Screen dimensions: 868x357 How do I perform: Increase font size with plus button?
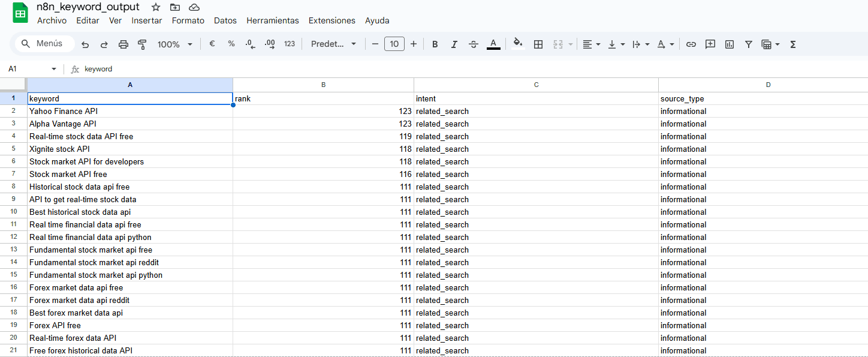click(x=414, y=44)
